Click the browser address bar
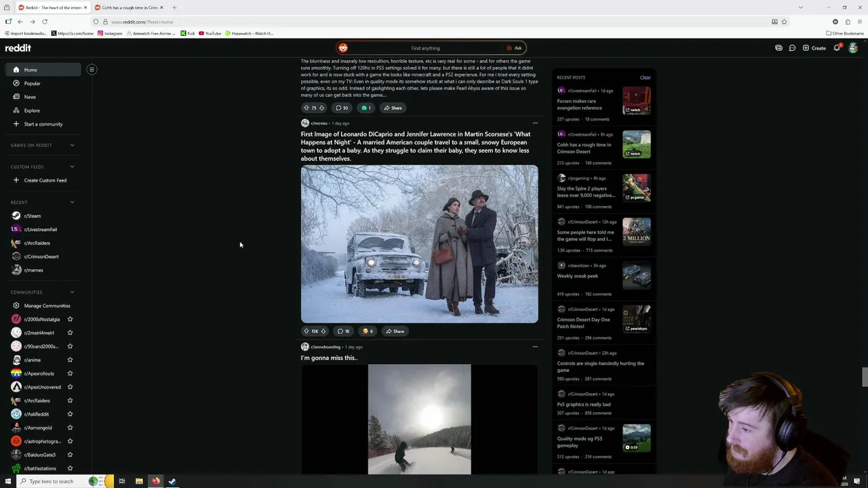The image size is (868, 488). coord(434,22)
